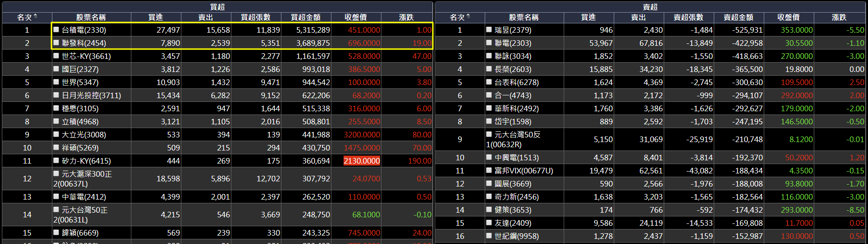868x244 pixels.
Task: Click 賣超張數 value -43,082
Action: pos(699,171)
